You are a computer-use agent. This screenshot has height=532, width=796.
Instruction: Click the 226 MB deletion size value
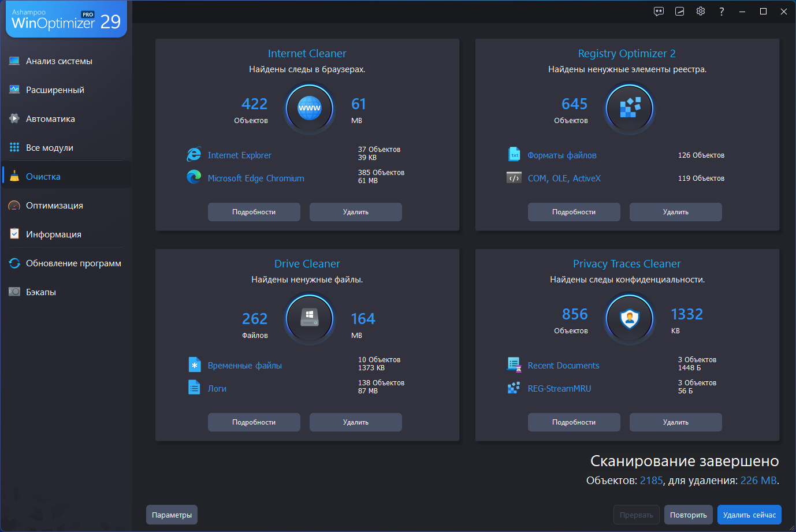click(758, 481)
